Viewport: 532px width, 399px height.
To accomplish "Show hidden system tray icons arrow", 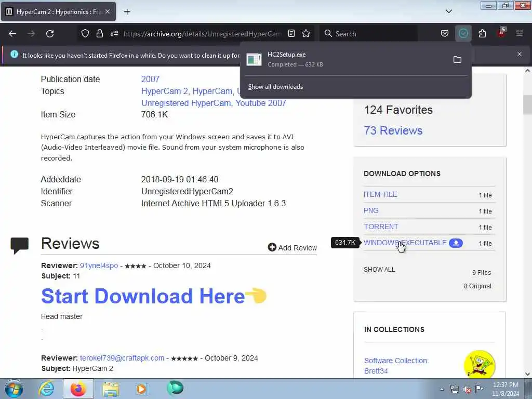I will point(442,389).
